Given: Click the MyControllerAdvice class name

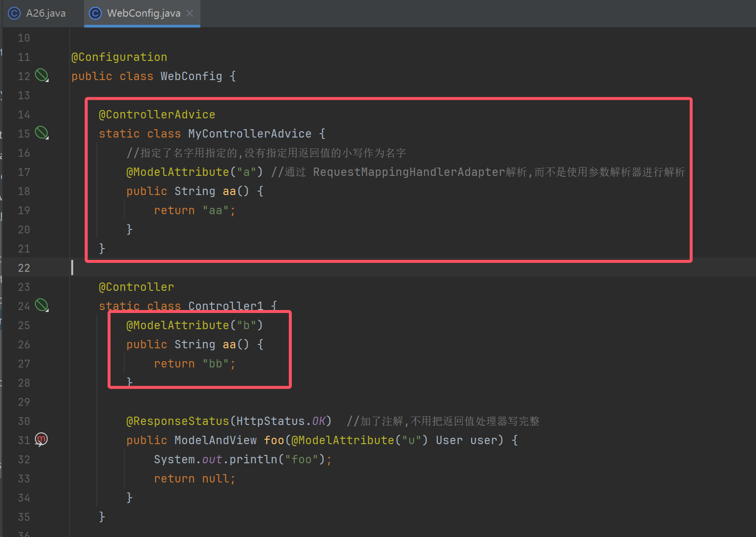Looking at the screenshot, I should [250, 134].
